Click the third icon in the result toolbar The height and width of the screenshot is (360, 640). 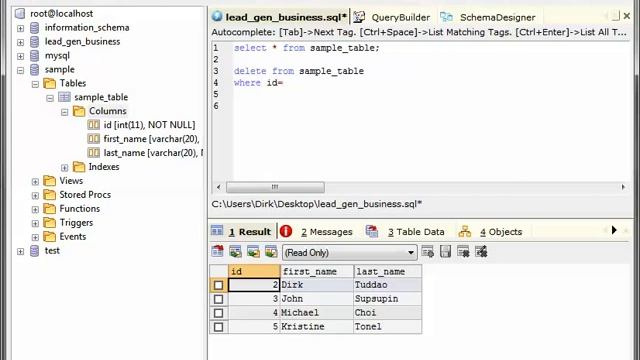tap(253, 252)
